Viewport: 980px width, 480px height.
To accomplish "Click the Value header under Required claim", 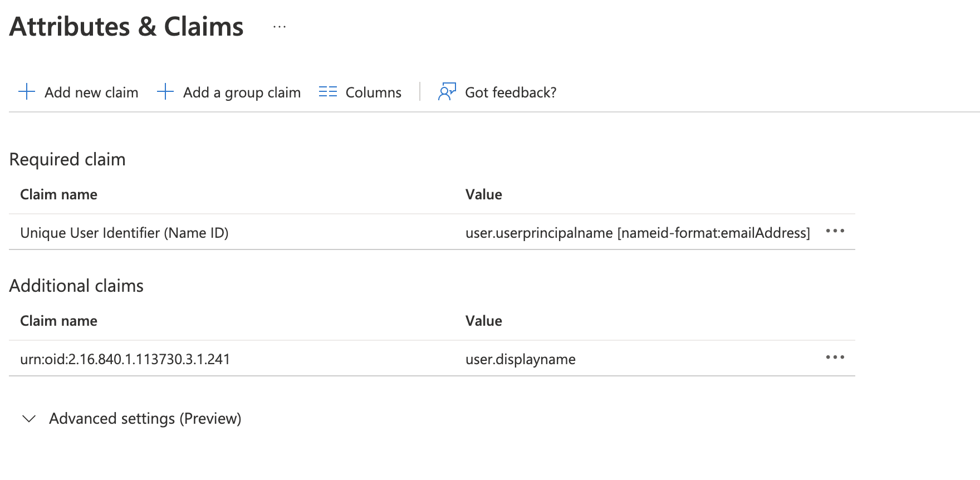I will tap(483, 194).
